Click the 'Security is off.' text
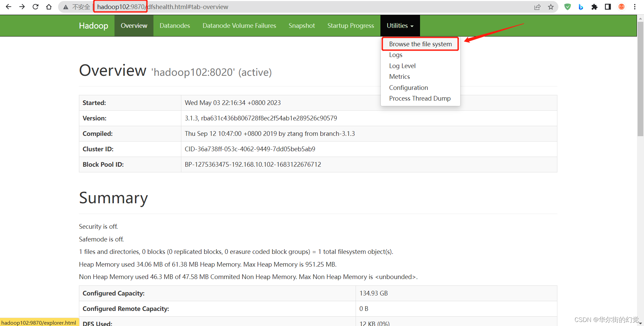This screenshot has height=326, width=644. coord(98,226)
